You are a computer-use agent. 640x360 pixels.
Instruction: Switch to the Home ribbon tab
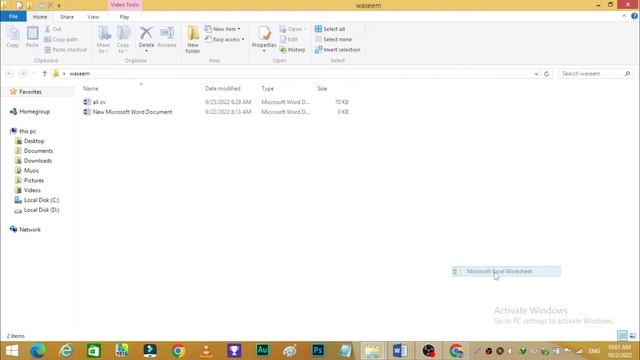point(40,17)
